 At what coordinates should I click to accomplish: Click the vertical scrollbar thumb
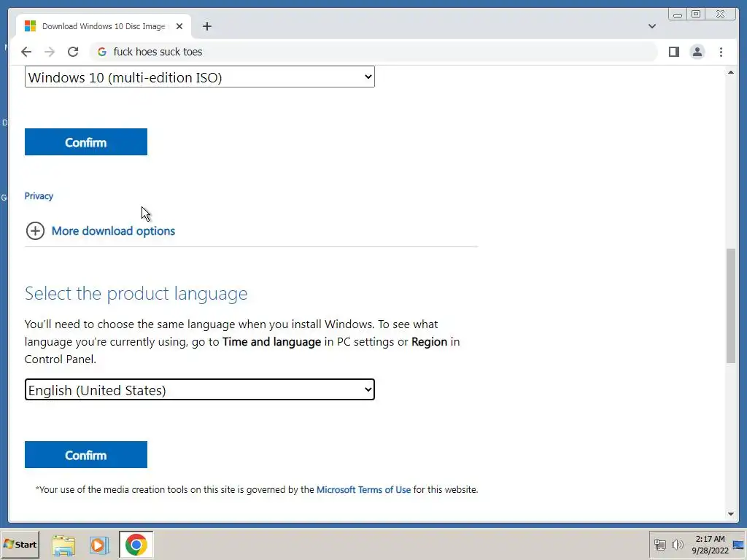[731, 306]
